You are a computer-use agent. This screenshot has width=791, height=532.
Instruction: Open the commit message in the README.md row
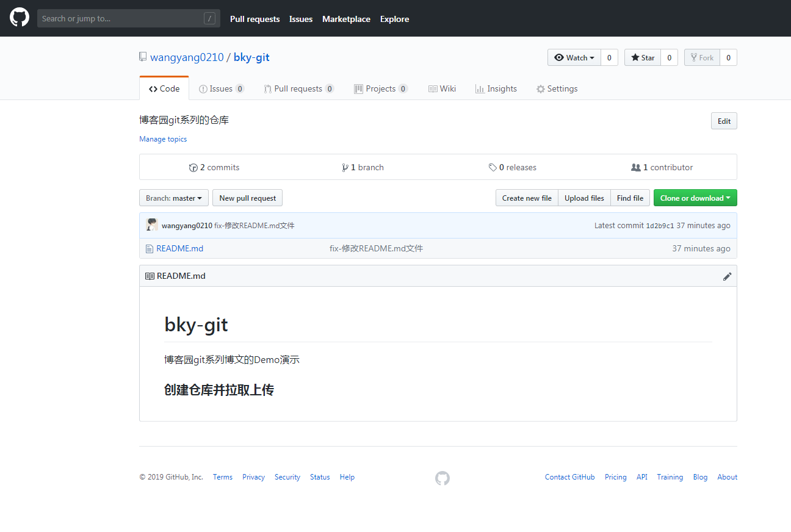click(376, 248)
